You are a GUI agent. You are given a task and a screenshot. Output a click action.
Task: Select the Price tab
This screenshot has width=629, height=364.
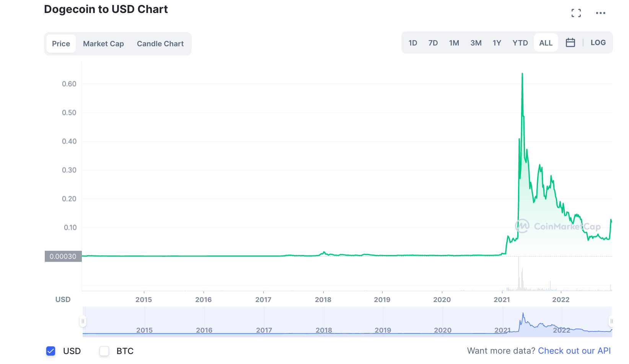pyautogui.click(x=61, y=44)
